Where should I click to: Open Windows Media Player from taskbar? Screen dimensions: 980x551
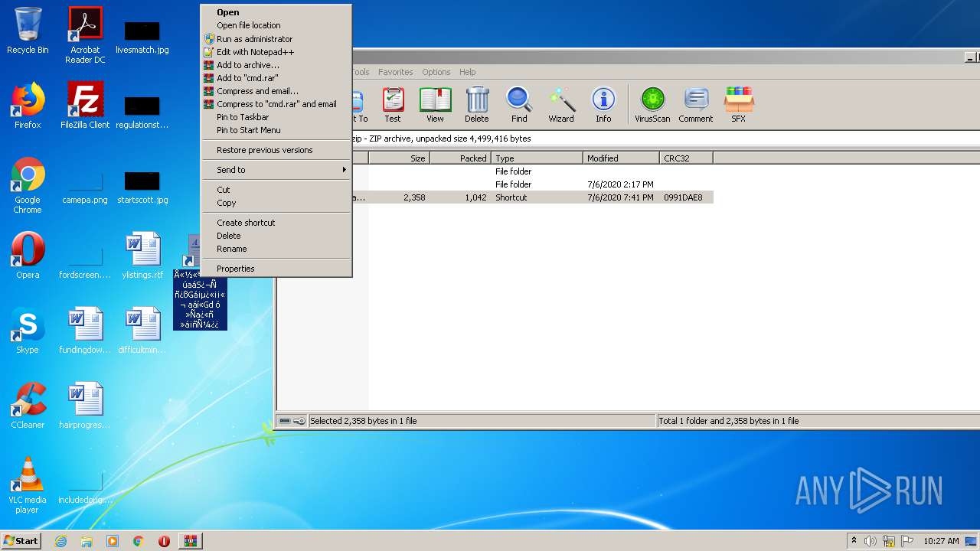113,541
